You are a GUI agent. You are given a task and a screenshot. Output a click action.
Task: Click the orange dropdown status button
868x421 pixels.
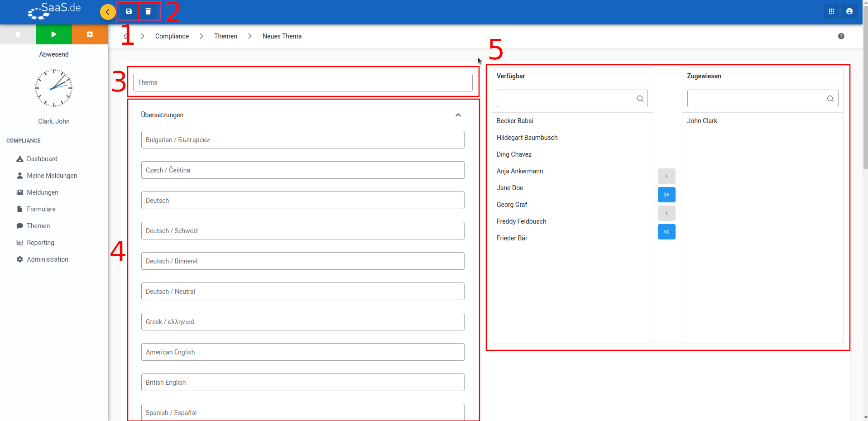90,34
